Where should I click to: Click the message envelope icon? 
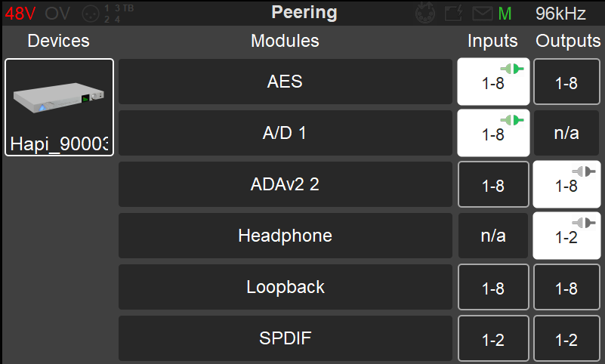pyautogui.click(x=483, y=14)
